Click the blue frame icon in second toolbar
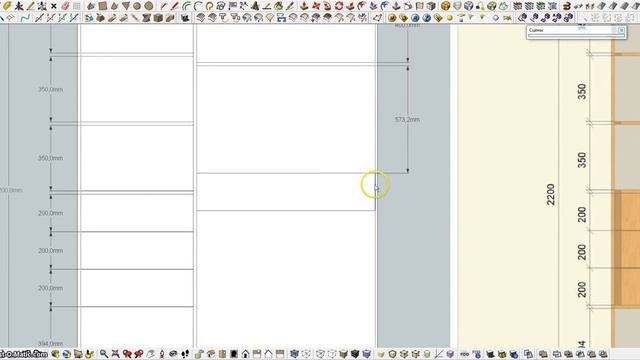Screen dimensions: 640x360 [x=281, y=18]
